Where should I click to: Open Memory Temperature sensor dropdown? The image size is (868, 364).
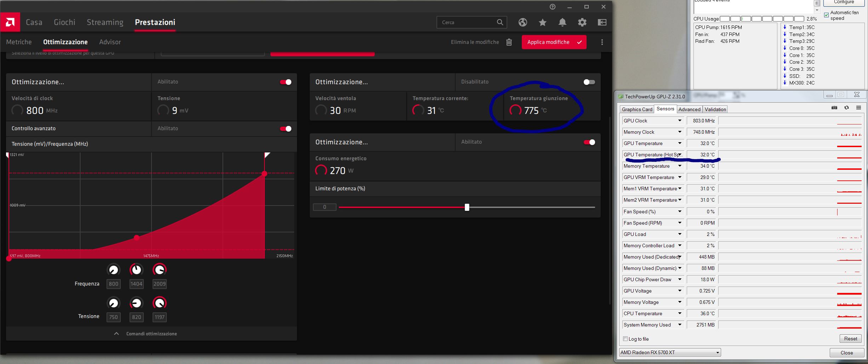[680, 166]
